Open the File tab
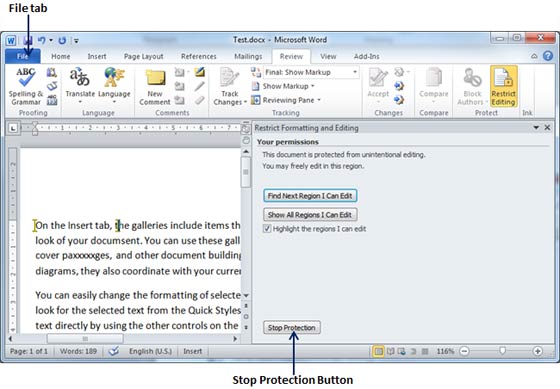This screenshot has height=389, width=560. pyautogui.click(x=22, y=56)
